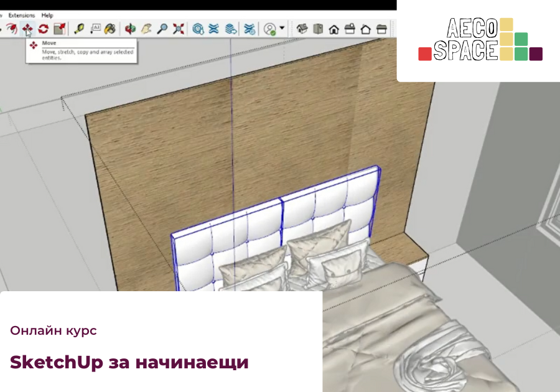
Task: Select the Rotate tool
Action: click(43, 28)
